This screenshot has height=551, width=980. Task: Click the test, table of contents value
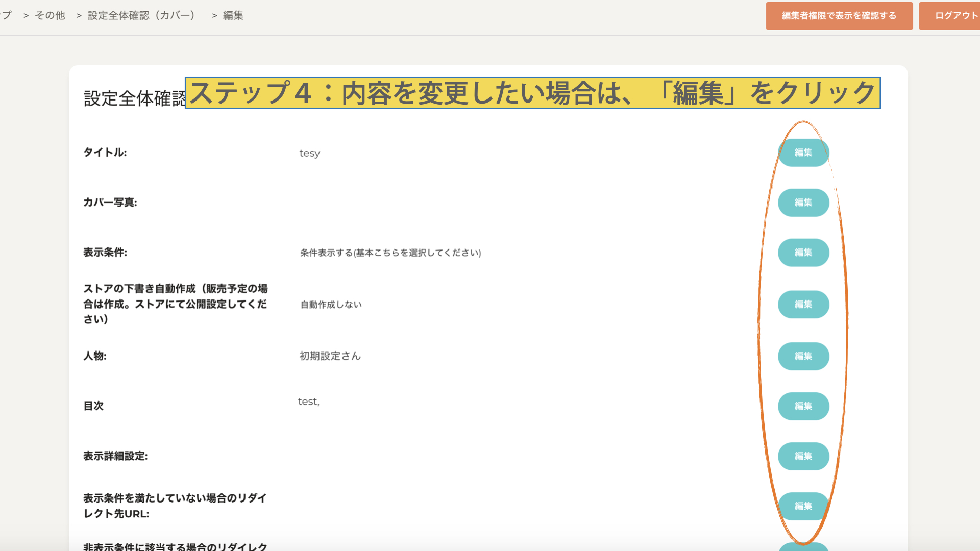(x=309, y=402)
